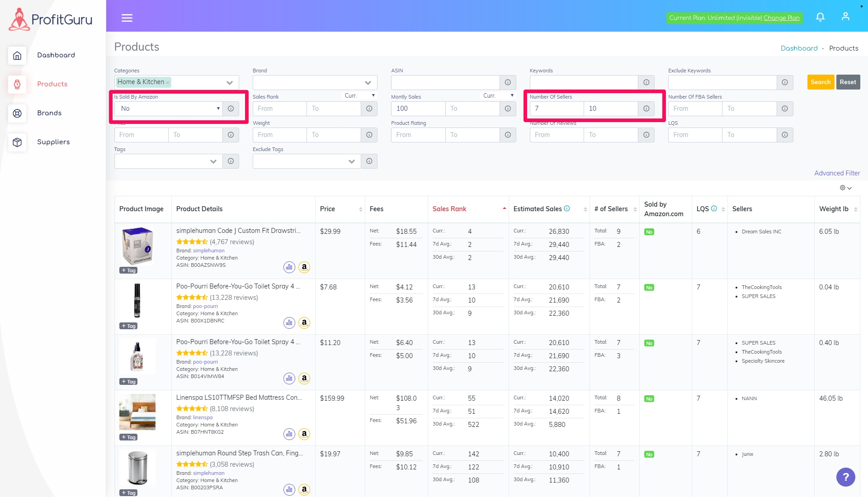Open simplehuman brand link in first row
The height and width of the screenshot is (497, 868).
(208, 251)
